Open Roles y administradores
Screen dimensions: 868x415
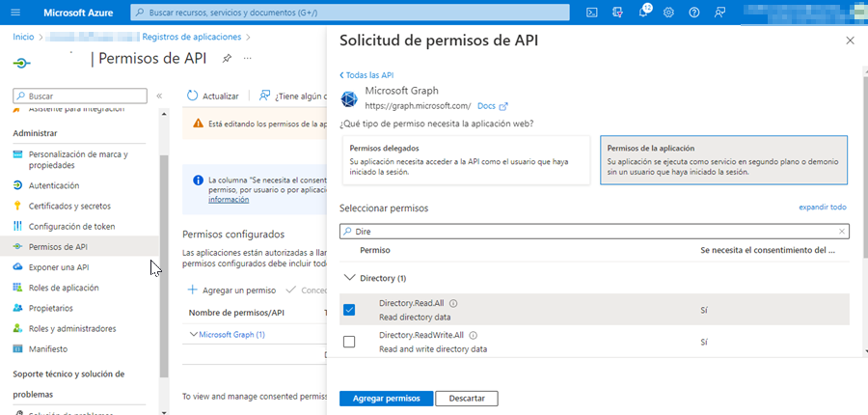(72, 328)
